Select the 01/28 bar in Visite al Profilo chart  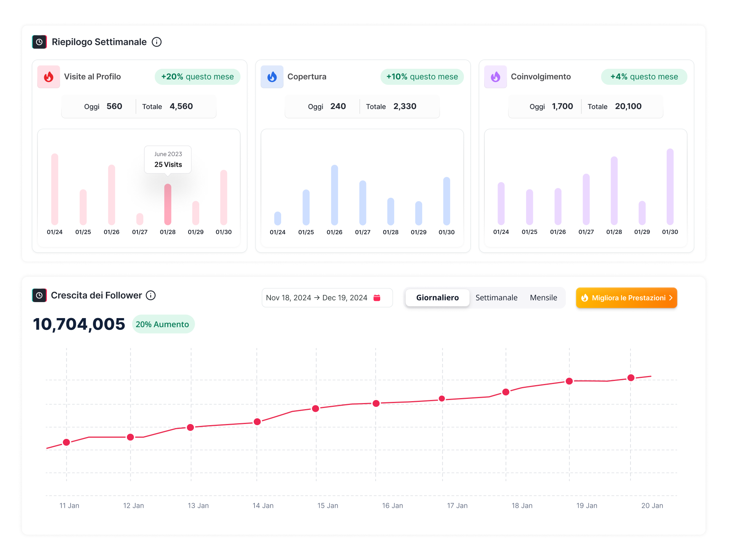pyautogui.click(x=168, y=204)
